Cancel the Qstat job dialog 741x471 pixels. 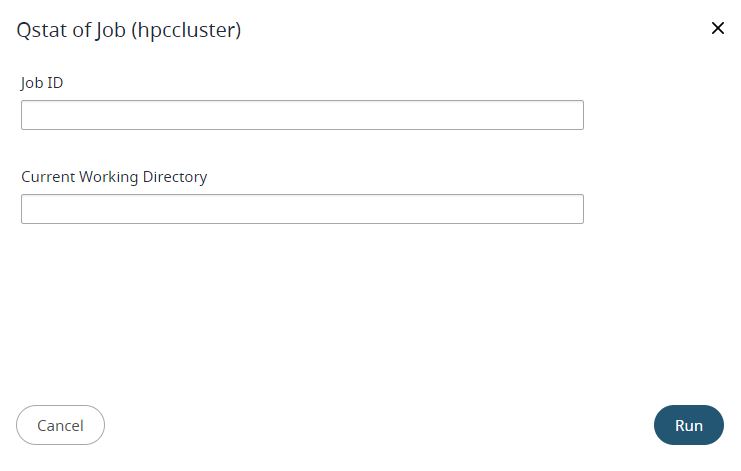(60, 425)
